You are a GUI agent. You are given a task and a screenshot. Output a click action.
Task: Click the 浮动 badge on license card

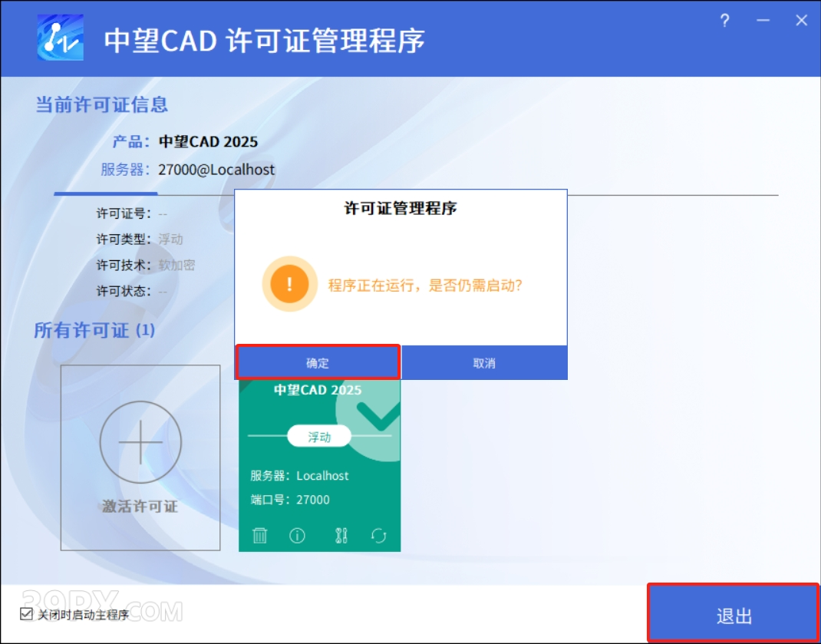[319, 437]
